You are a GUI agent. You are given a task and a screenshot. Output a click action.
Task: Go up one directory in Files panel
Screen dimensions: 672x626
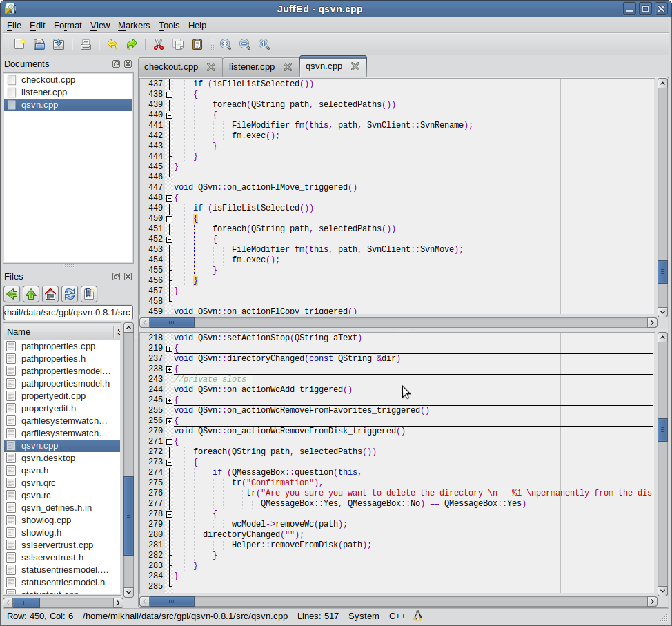31,294
